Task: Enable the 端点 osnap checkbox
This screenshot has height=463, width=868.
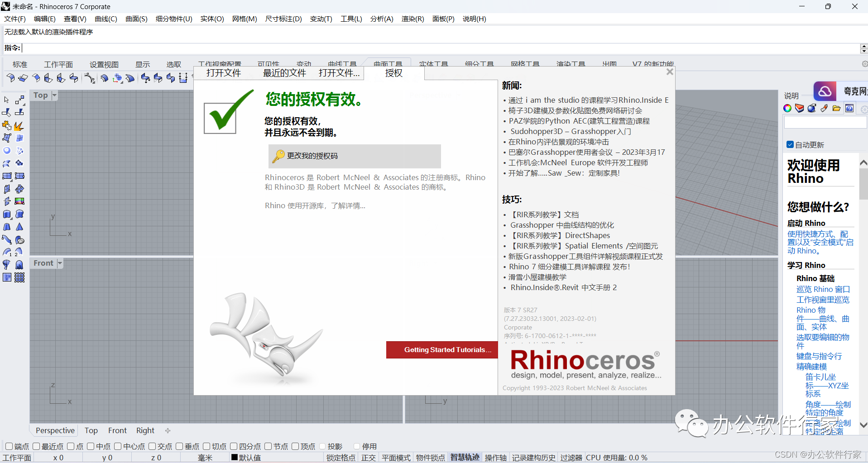Action: 9,446
